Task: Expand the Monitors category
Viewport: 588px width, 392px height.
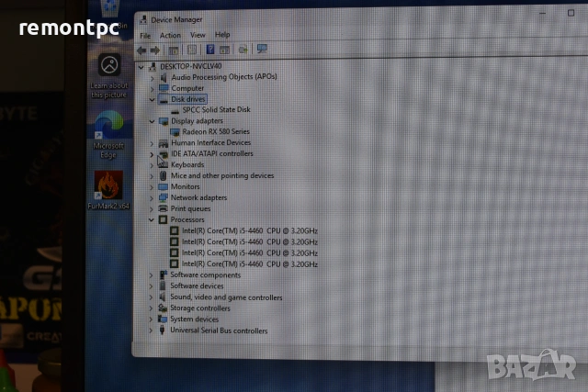Action: coord(151,187)
